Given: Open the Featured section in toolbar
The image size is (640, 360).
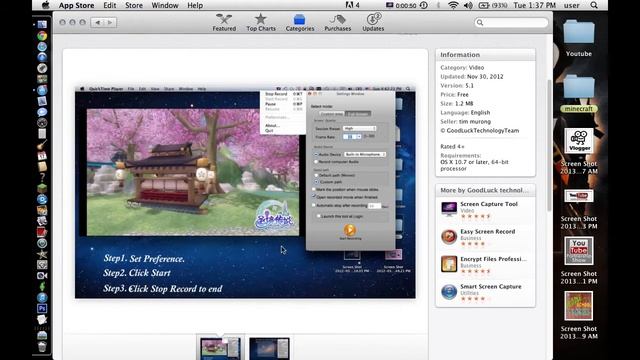Looking at the screenshot, I should 224,22.
